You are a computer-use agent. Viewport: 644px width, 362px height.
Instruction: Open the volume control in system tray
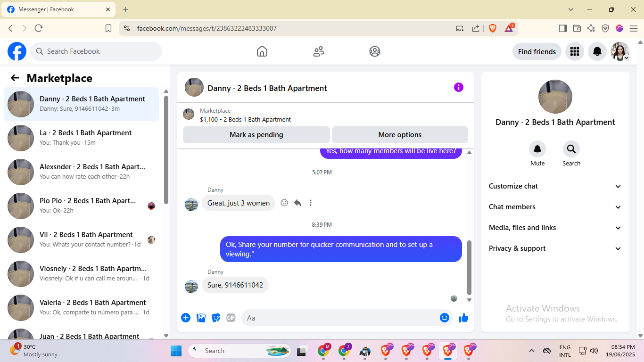click(594, 351)
